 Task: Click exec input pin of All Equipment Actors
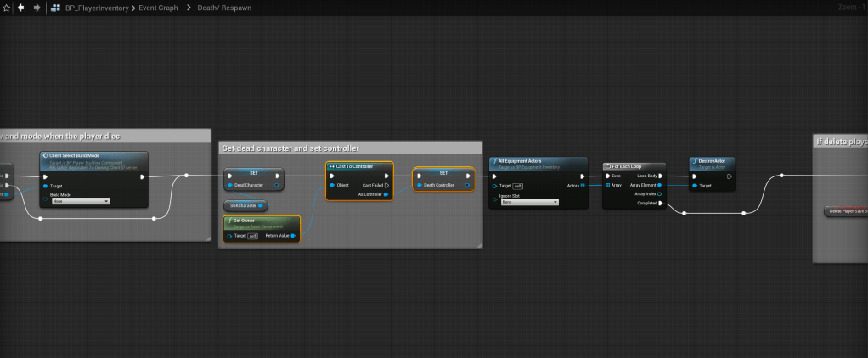[495, 176]
